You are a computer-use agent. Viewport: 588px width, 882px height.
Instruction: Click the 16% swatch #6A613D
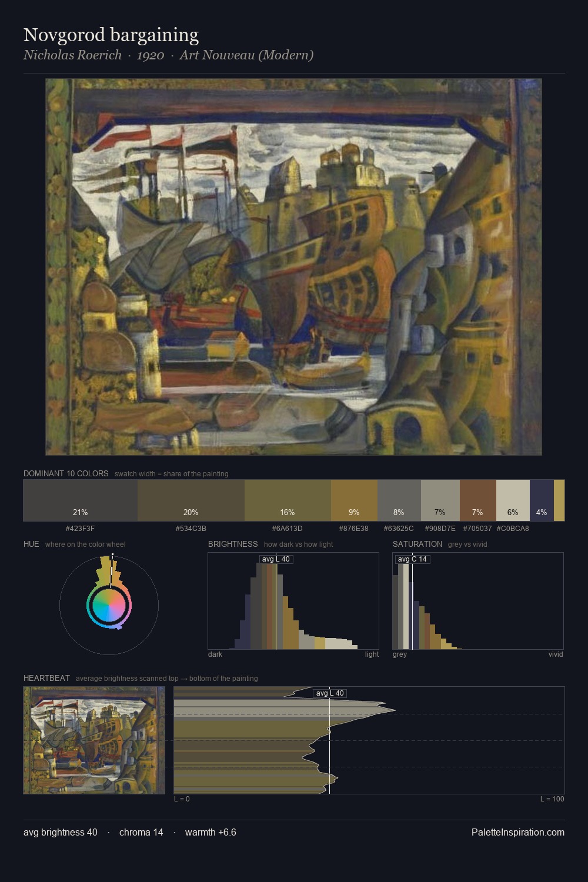tap(288, 500)
